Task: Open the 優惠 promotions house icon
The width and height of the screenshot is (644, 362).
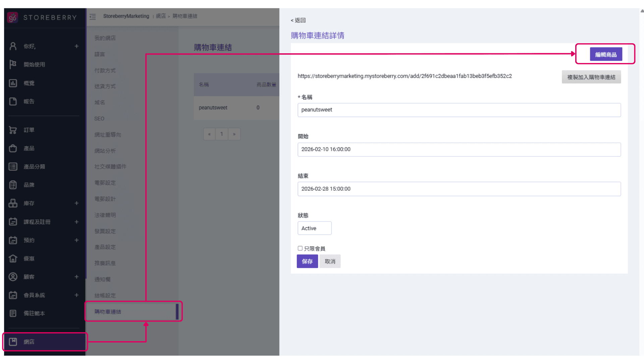Action: pyautogui.click(x=13, y=258)
